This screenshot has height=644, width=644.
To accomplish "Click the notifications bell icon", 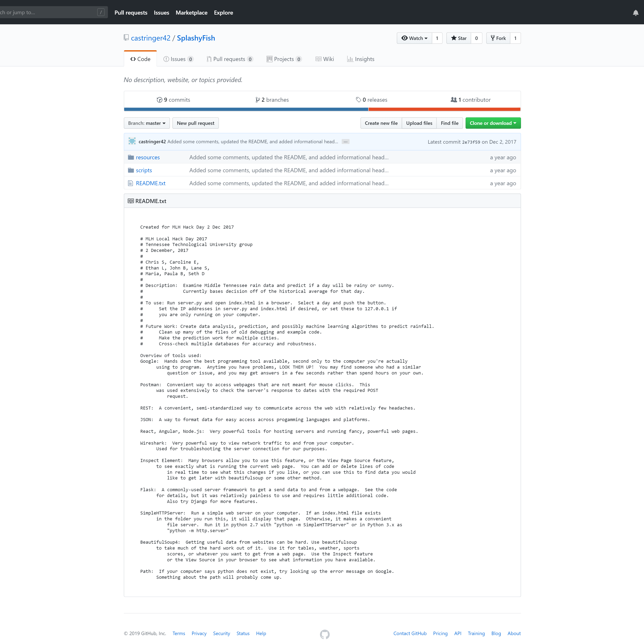I will tap(635, 13).
